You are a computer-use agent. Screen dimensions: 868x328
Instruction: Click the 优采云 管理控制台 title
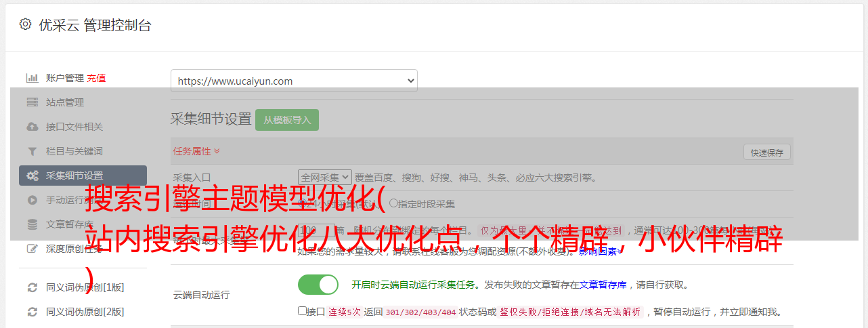tap(95, 25)
